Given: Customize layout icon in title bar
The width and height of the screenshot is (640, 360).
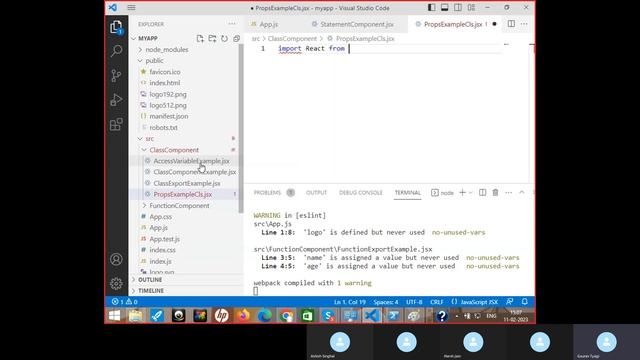Looking at the screenshot, I should click(471, 8).
